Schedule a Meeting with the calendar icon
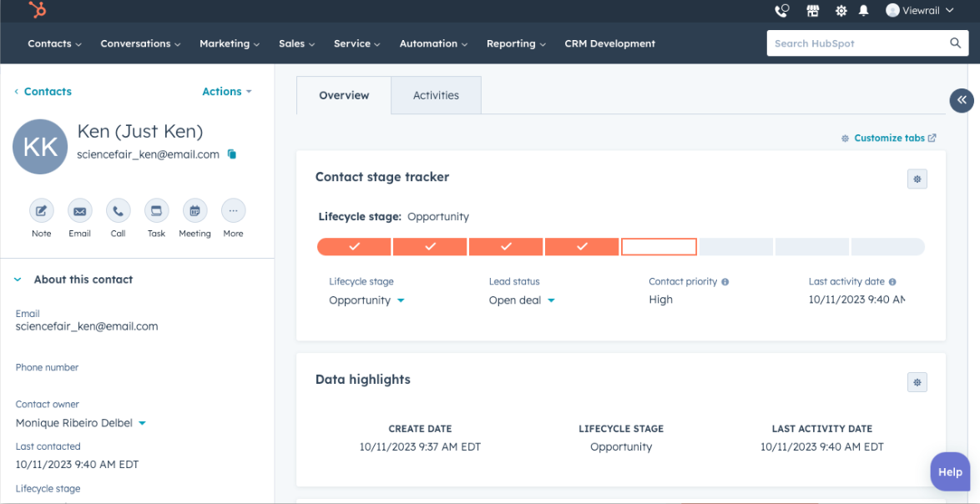 [x=195, y=211]
